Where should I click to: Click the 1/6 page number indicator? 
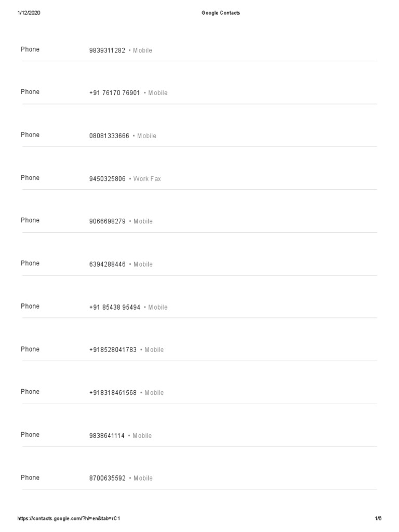coord(378,518)
